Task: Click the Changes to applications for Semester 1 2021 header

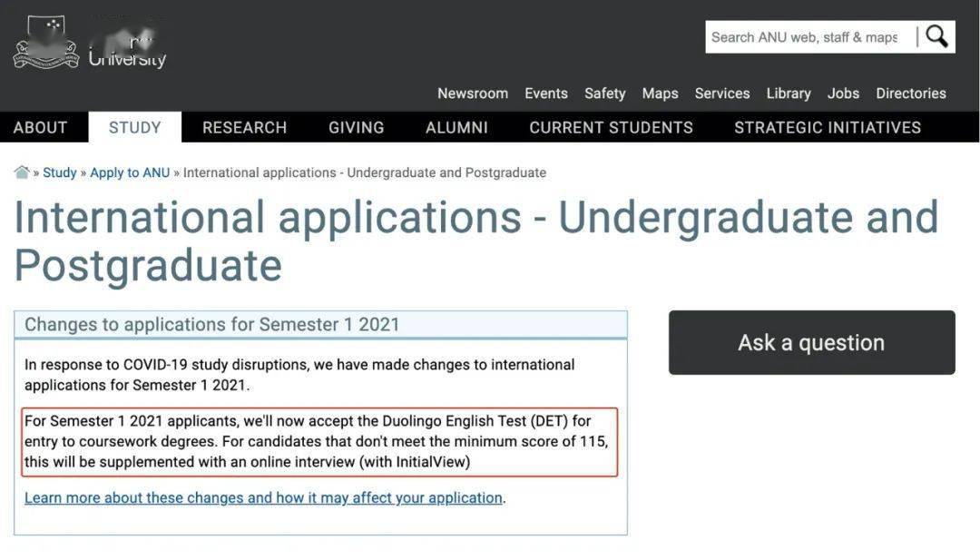Action: [320, 324]
